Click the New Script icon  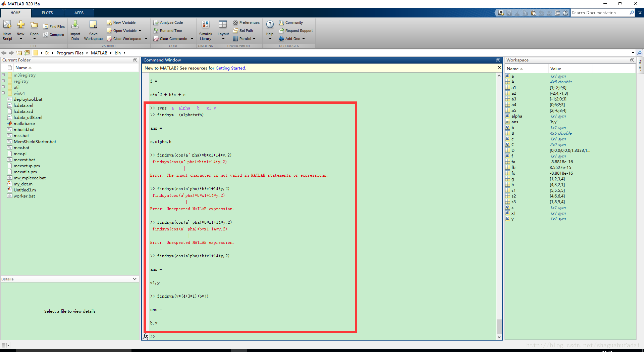(x=7, y=25)
